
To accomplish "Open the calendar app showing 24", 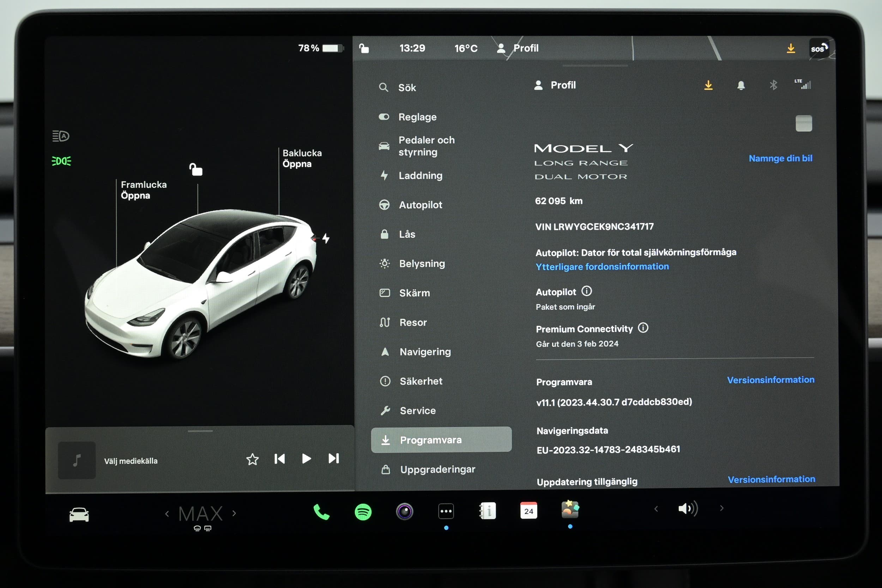I will [529, 510].
